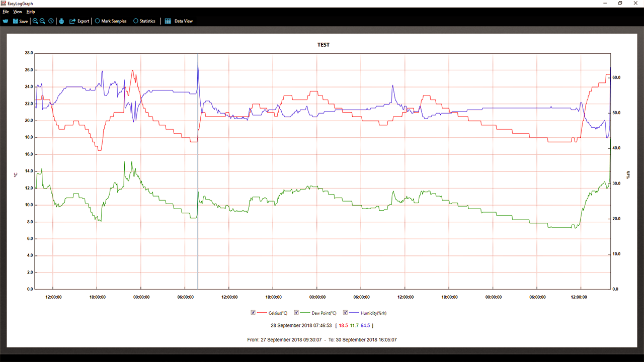
Task: Click the Humidity(%rh) legend label
Action: [x=373, y=313]
